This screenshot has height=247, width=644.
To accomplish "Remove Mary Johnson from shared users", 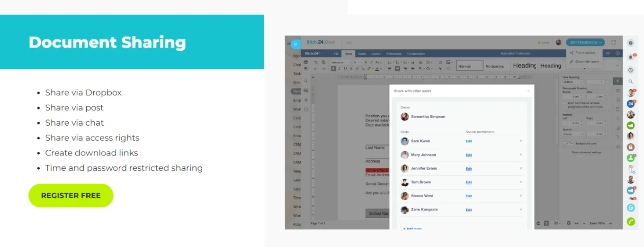I will pos(521,155).
